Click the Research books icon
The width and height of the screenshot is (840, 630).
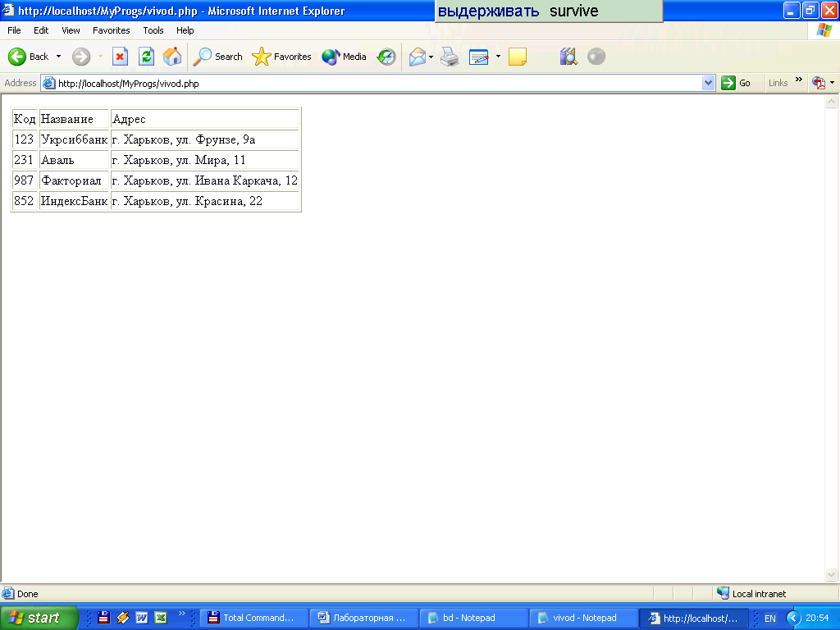[568, 57]
